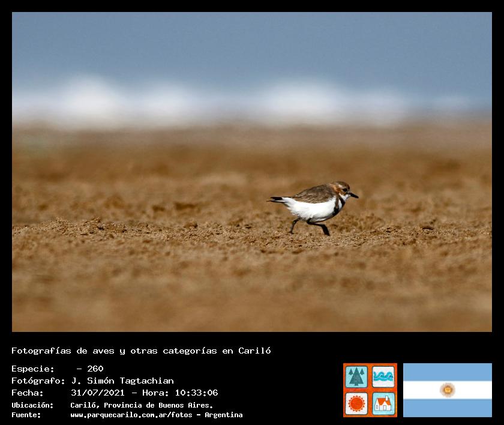Click photographer name J. Simón Tagtachian
The height and width of the screenshot is (425, 504).
click(122, 381)
